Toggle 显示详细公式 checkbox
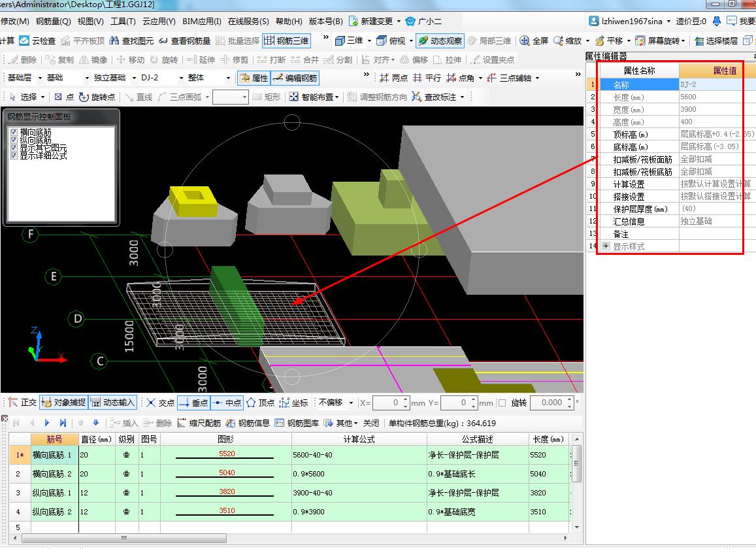The image size is (756, 549). tap(14, 156)
